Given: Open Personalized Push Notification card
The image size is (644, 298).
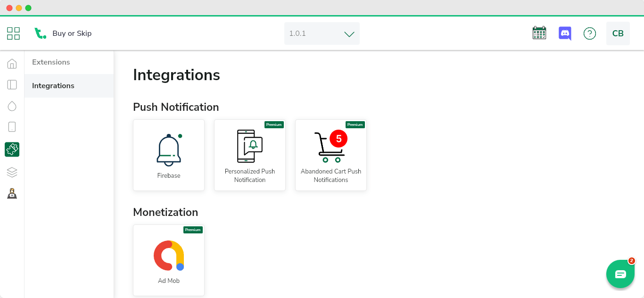Looking at the screenshot, I should (x=250, y=155).
